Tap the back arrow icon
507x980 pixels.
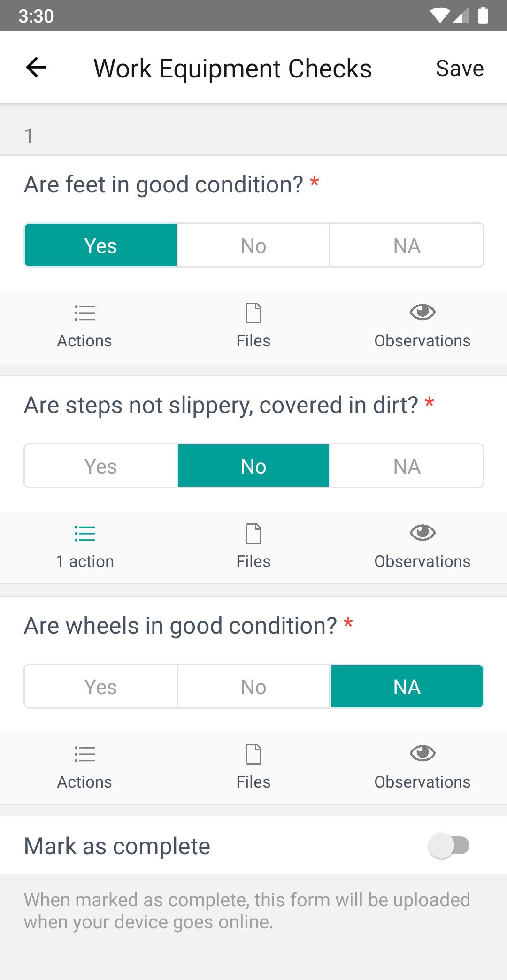tap(36, 68)
